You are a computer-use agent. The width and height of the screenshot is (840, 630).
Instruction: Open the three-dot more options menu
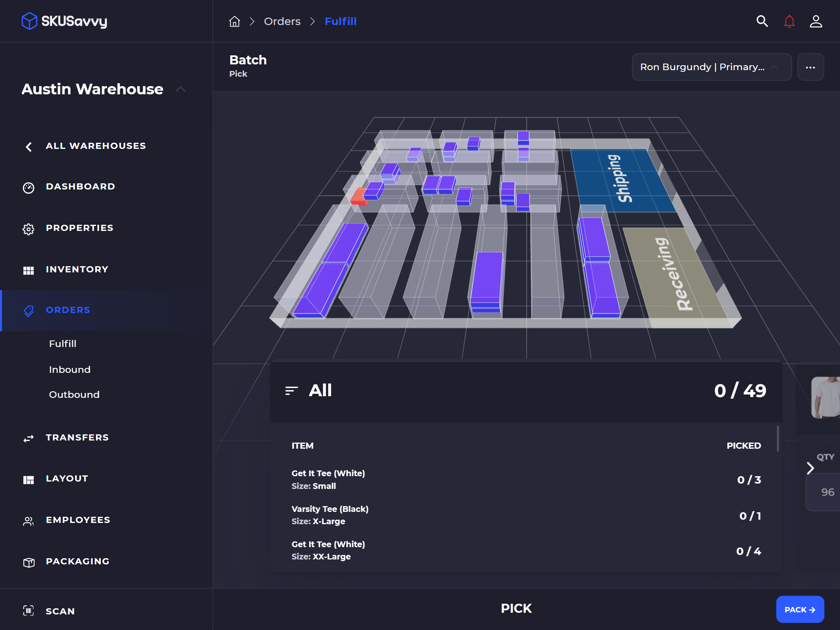(810, 67)
